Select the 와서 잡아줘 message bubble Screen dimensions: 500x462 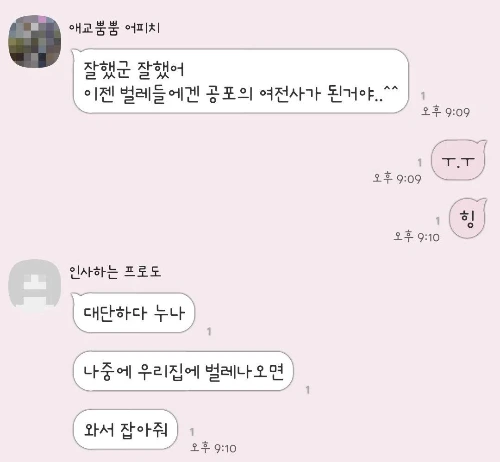click(125, 430)
